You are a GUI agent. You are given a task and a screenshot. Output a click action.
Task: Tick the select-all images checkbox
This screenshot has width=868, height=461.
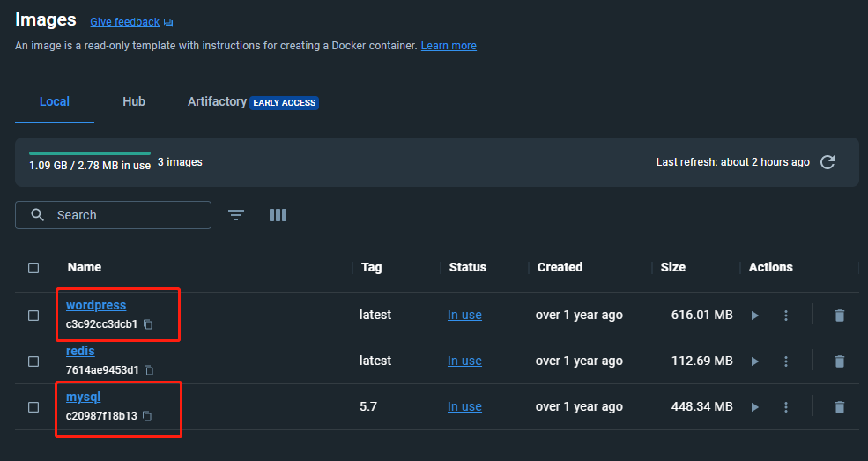click(33, 268)
